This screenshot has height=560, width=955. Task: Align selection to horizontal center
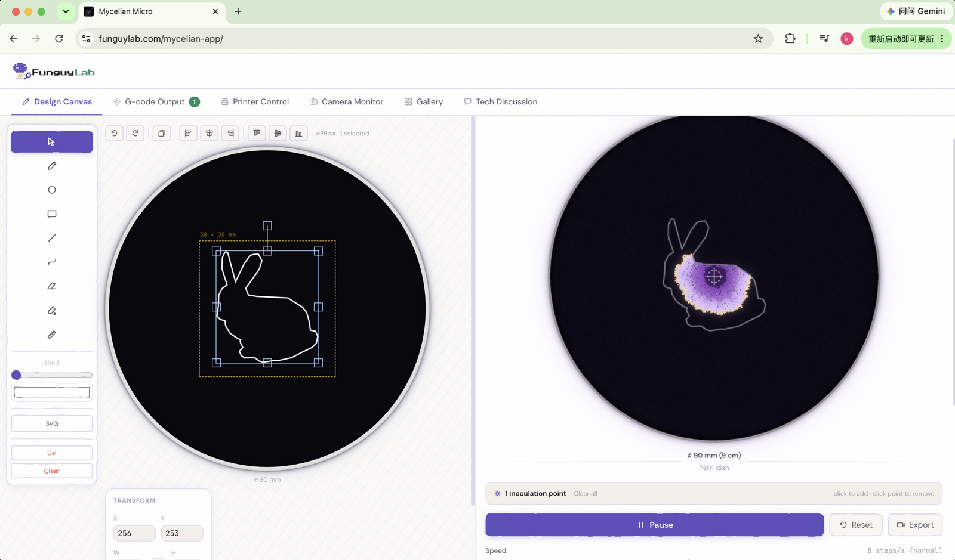(210, 133)
